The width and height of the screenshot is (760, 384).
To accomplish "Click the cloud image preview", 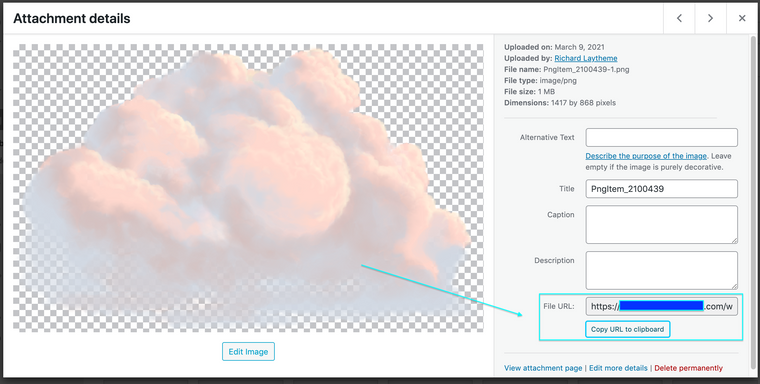I will coord(248,188).
